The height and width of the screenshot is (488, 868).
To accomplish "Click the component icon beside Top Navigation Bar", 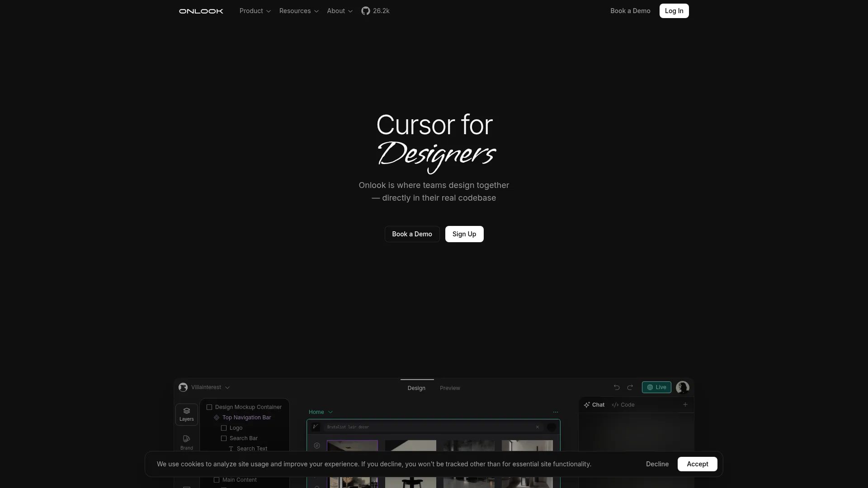I will [x=217, y=418].
